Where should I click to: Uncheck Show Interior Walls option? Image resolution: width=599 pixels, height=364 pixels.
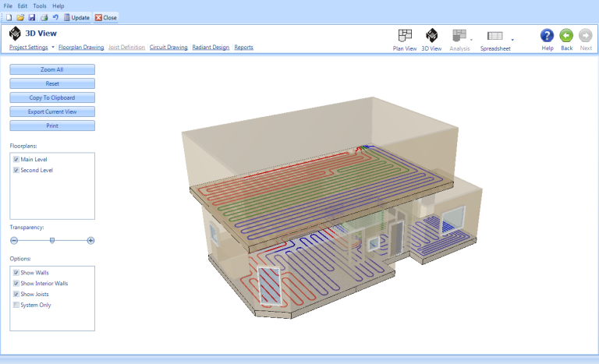[16, 284]
